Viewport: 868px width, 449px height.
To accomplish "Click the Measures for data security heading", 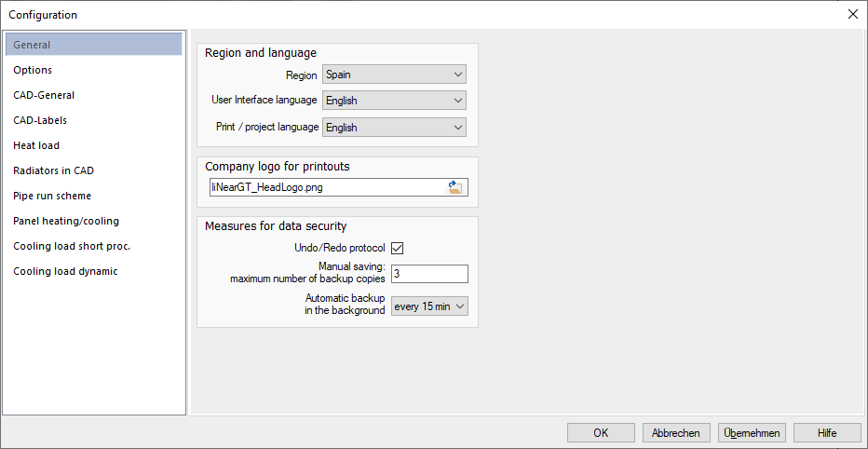I will [276, 225].
